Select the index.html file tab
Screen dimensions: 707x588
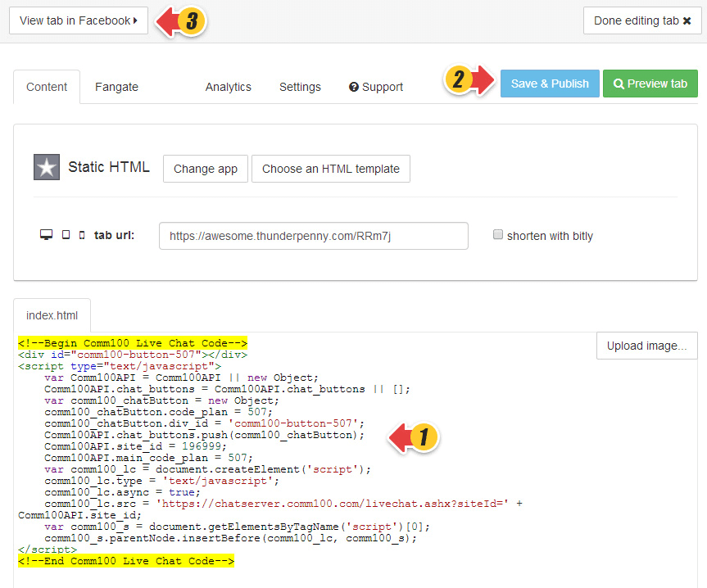tap(52, 315)
